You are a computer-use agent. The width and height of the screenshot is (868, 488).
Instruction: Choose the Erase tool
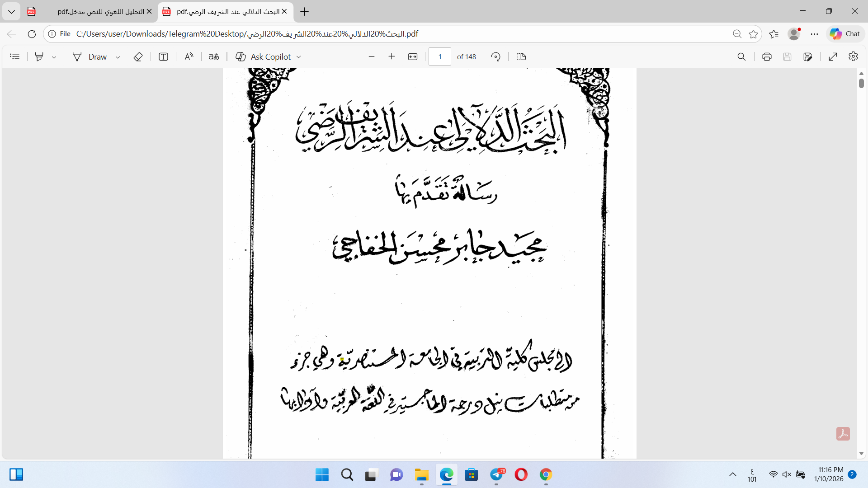138,56
